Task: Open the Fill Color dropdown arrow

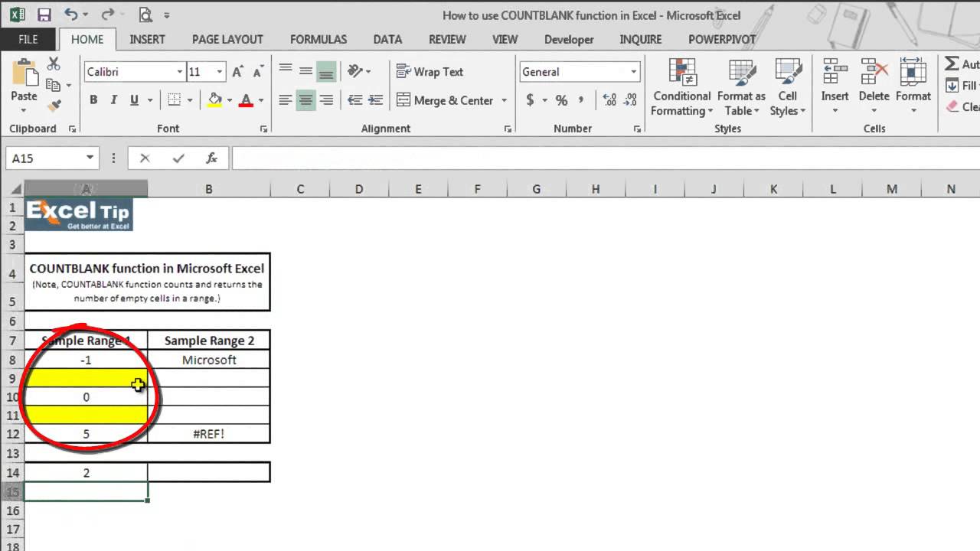Action: pos(230,100)
